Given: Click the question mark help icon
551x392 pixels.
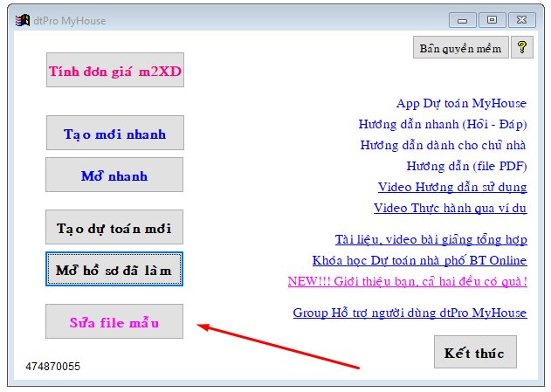Looking at the screenshot, I should tap(521, 48).
